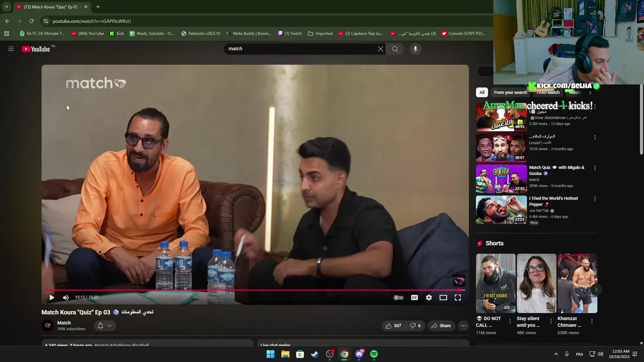Screen dimensions: 644x362
Task: Open the Stay silent until you short
Action: pos(536,284)
